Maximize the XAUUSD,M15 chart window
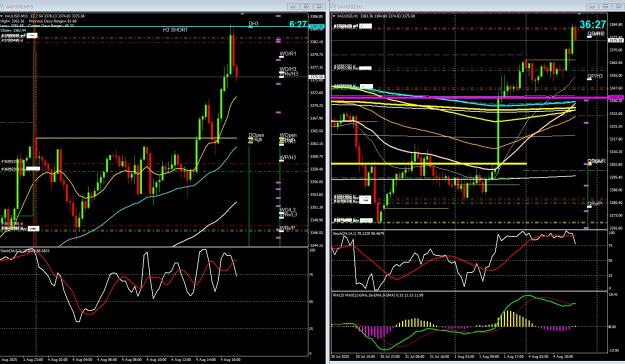The image size is (625, 364). (x=307, y=6)
